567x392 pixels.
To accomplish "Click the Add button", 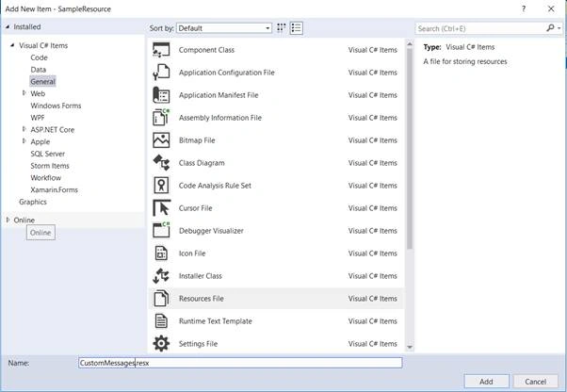I will point(486,382).
